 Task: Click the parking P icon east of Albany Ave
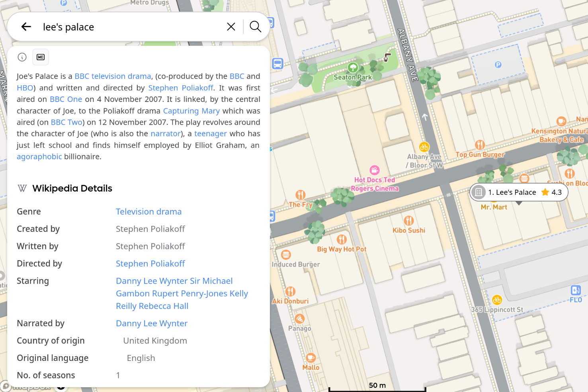coord(498,65)
